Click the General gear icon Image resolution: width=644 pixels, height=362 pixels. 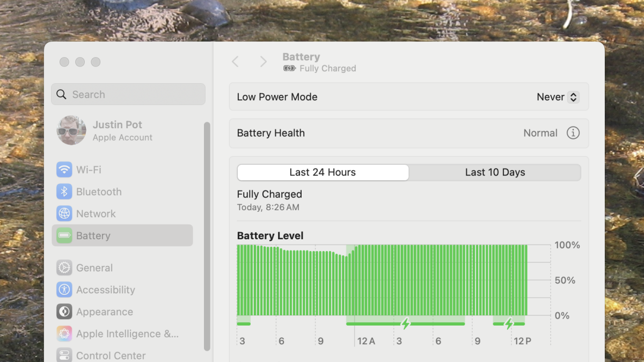click(x=64, y=268)
